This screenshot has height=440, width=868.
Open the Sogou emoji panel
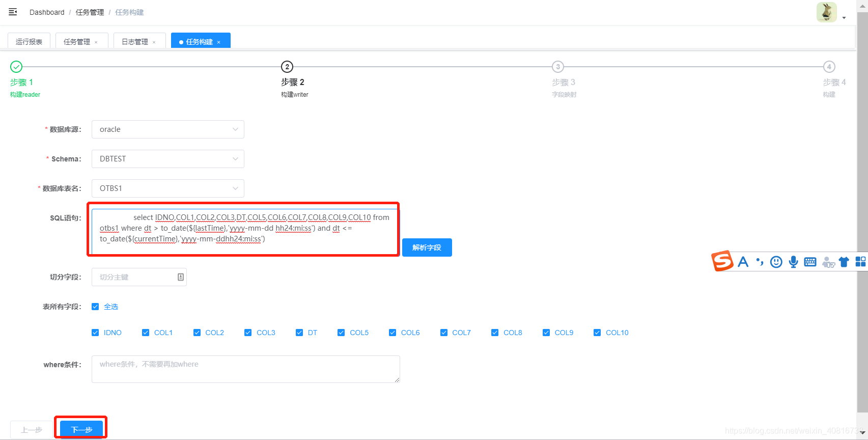(776, 262)
